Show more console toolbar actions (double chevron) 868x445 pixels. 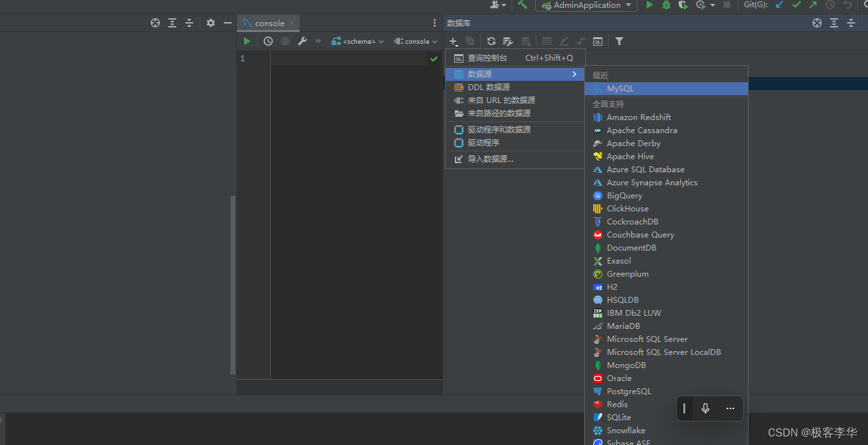pyautogui.click(x=318, y=41)
